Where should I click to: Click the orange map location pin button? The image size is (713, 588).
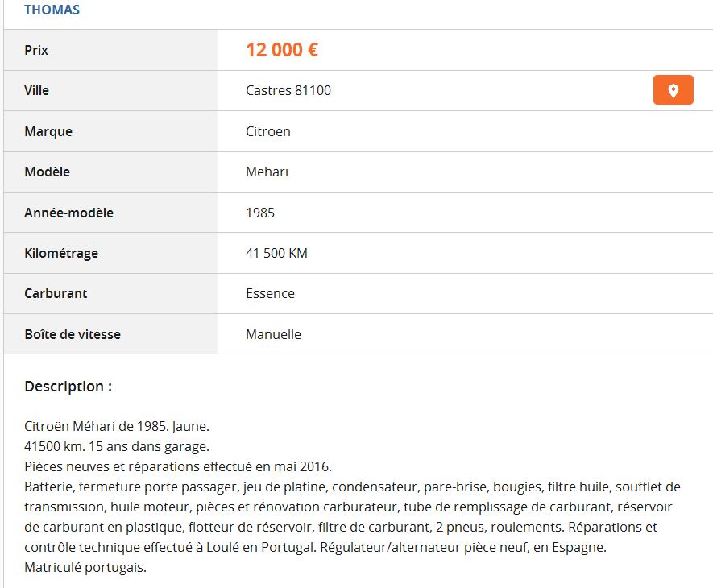[x=673, y=90]
